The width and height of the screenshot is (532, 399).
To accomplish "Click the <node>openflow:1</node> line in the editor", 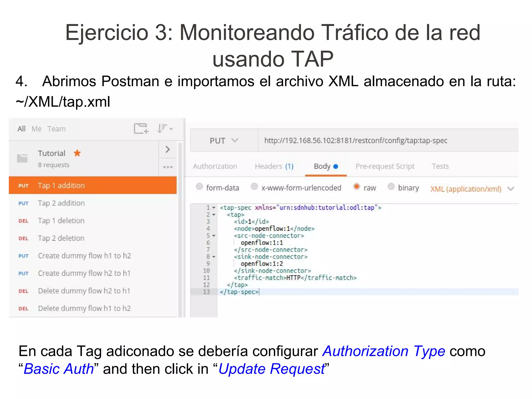I will click(x=274, y=229).
